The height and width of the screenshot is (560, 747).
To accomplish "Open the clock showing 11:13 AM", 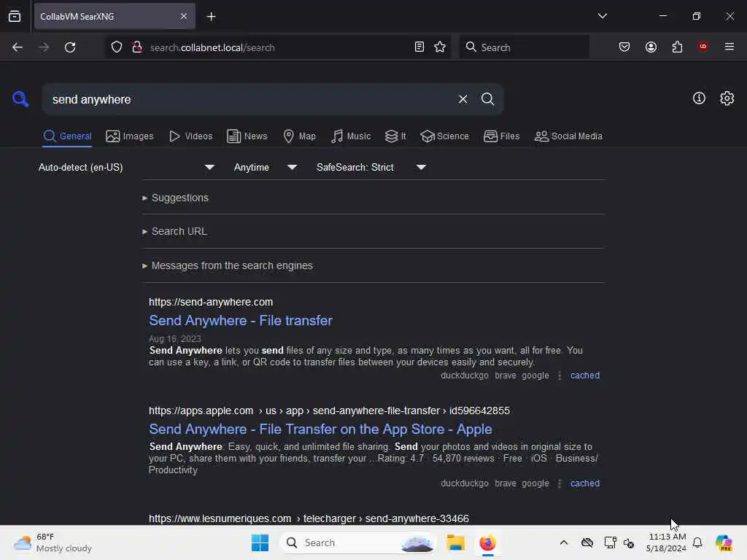I will pos(667,542).
